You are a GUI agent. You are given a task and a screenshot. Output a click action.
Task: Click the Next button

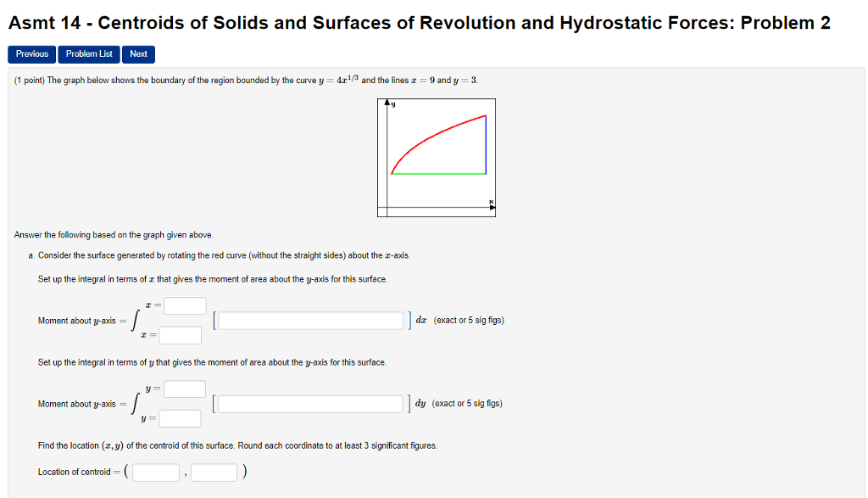click(x=138, y=53)
